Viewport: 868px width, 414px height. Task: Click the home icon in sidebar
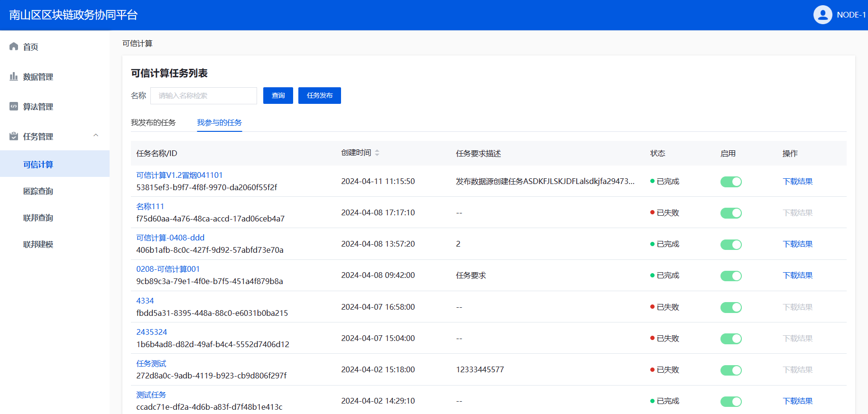point(14,46)
